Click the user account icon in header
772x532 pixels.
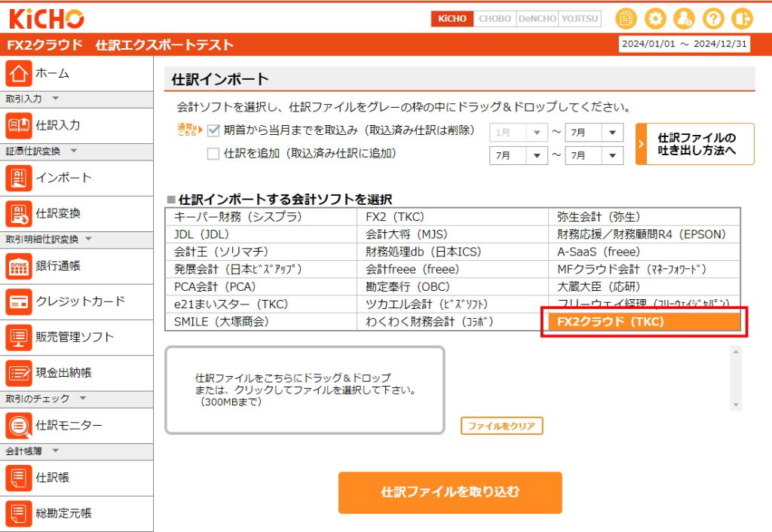pyautogui.click(x=685, y=19)
